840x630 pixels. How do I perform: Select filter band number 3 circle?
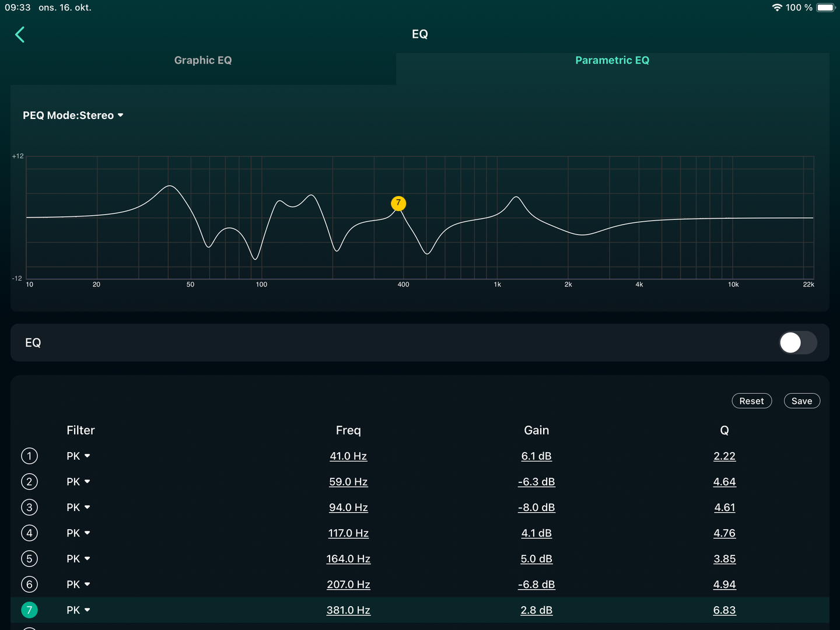pyautogui.click(x=29, y=508)
